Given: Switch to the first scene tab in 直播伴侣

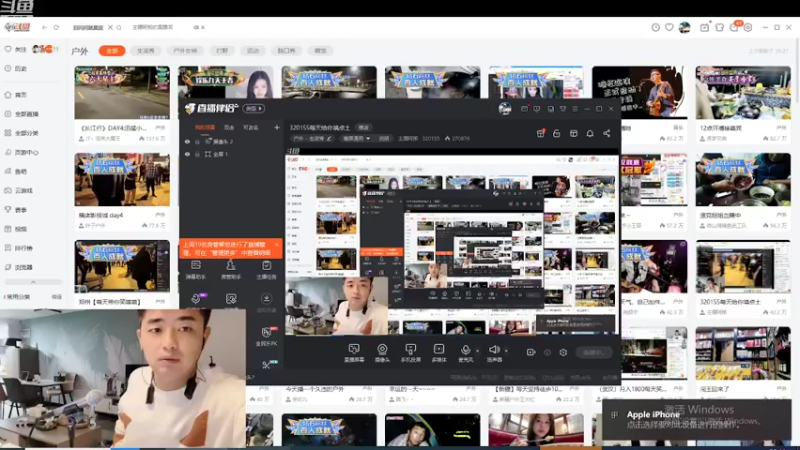Looking at the screenshot, I should (205, 128).
